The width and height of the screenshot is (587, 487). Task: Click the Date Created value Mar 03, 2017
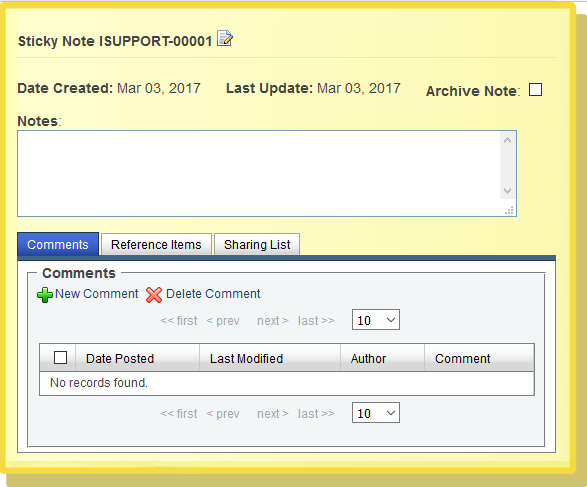point(159,88)
